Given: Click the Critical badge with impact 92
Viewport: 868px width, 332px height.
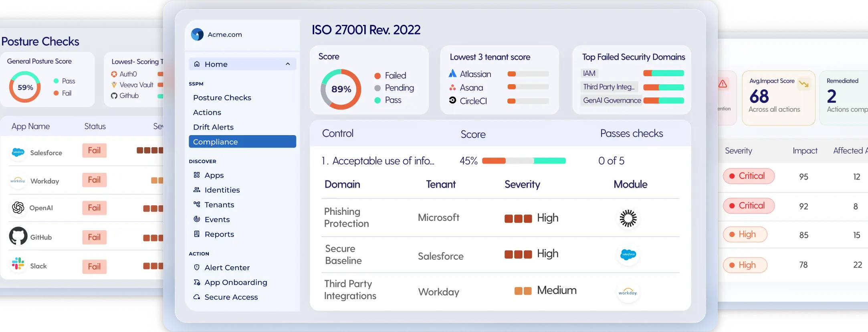Looking at the screenshot, I should pyautogui.click(x=749, y=206).
